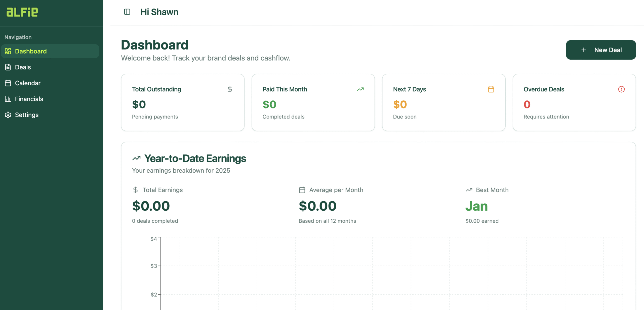Click the trending arrow on Paid This Month
This screenshot has width=644, height=310.
click(360, 89)
